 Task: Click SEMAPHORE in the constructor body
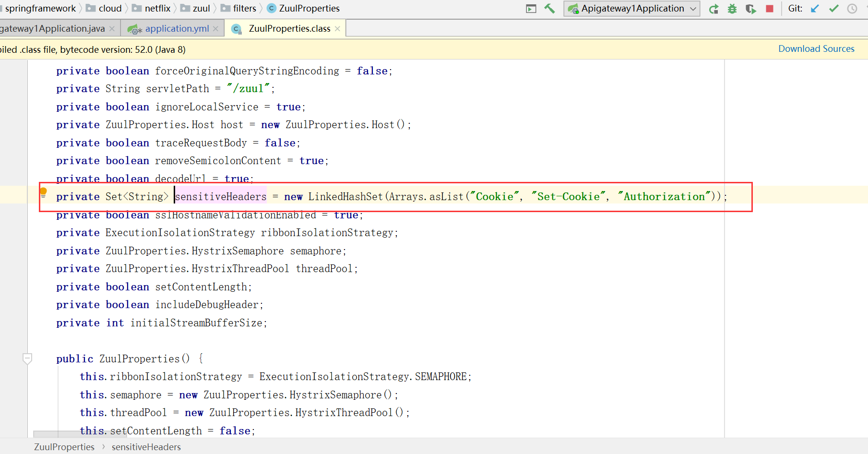point(441,377)
